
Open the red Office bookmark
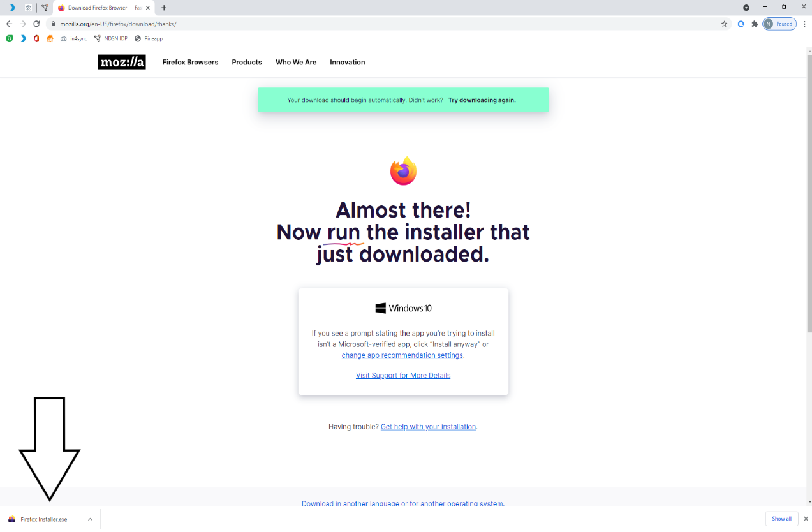tap(36, 38)
